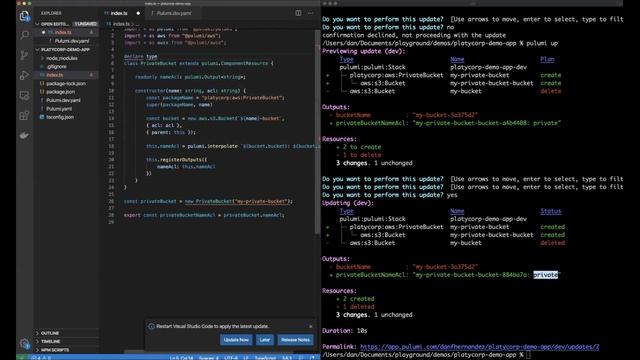Click code line 28 'export const privateBucketNameAcl'
This screenshot has width=640, height=360.
204,215
